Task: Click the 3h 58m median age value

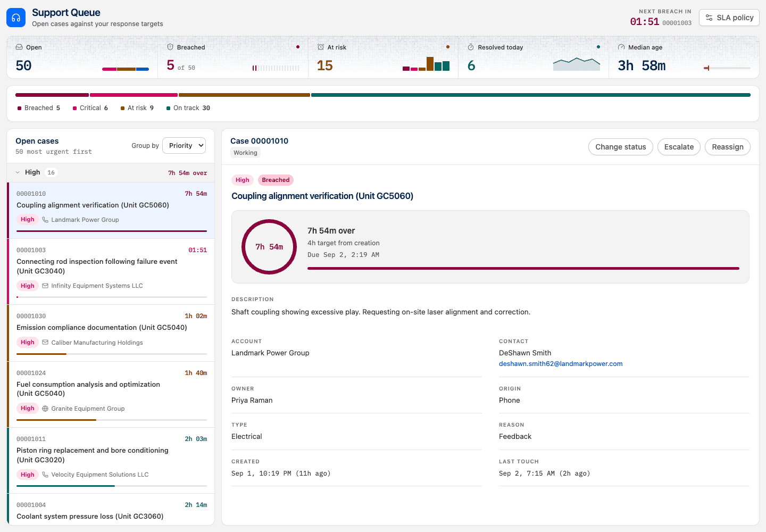Action: (x=642, y=65)
